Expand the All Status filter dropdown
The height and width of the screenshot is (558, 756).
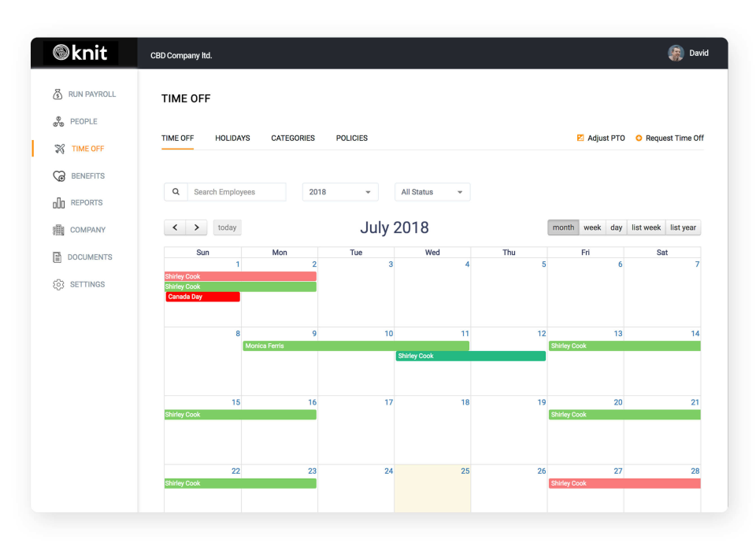[432, 191]
